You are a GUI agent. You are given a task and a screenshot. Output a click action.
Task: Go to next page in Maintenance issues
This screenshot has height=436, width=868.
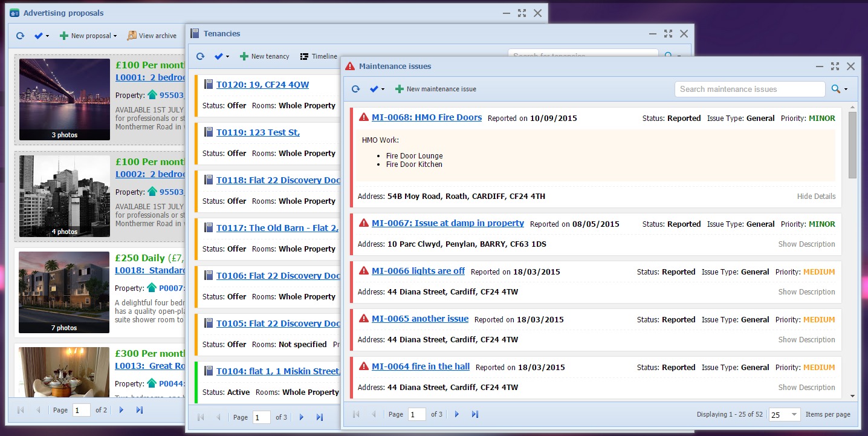[457, 414]
